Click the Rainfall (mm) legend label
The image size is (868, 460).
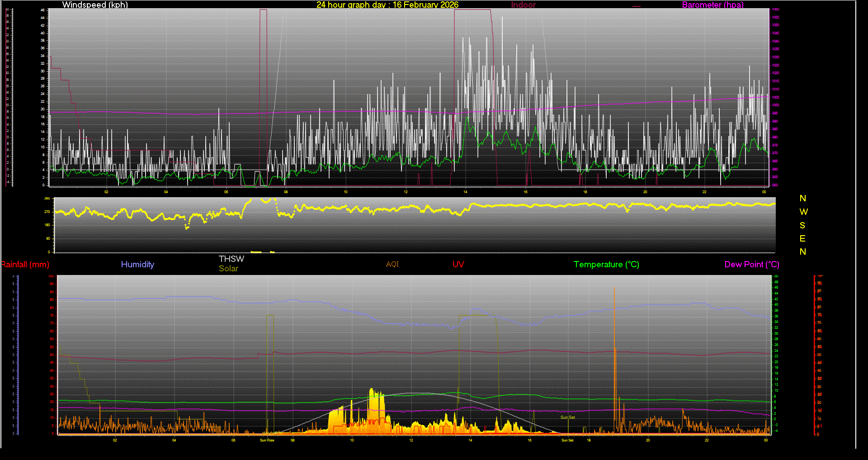[25, 265]
